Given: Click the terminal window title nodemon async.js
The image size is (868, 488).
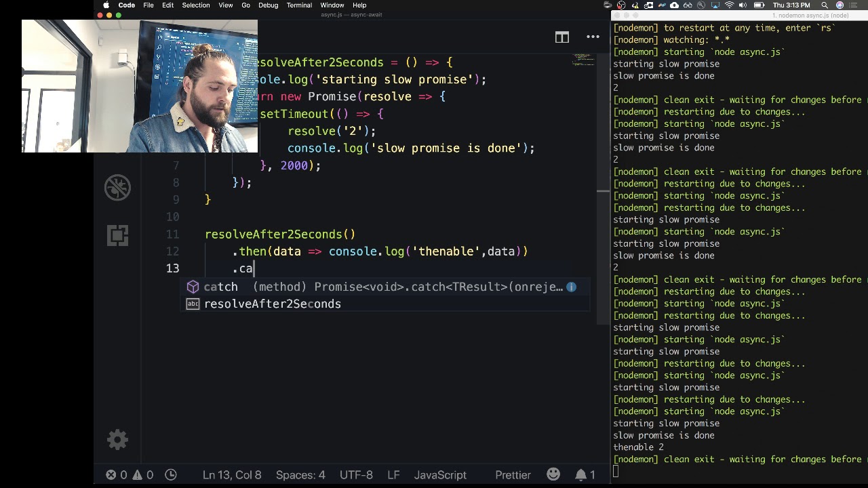Looking at the screenshot, I should (x=810, y=15).
